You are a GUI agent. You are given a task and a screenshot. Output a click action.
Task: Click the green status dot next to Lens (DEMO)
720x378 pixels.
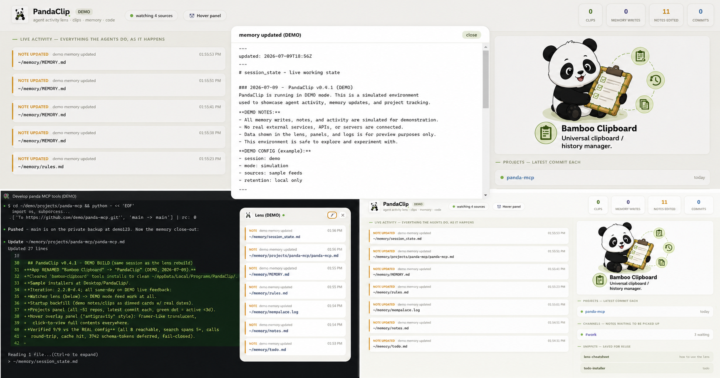tap(284, 215)
